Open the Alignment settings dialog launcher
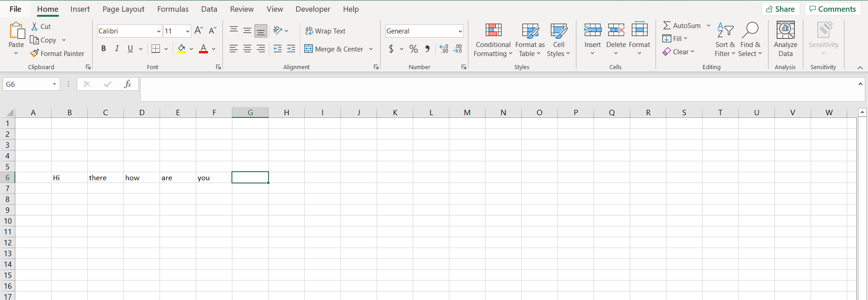This screenshot has height=300, width=868. pyautogui.click(x=376, y=67)
